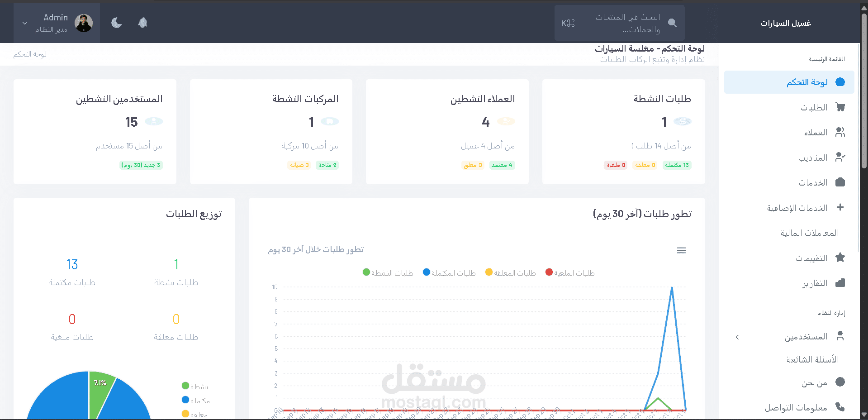Click the ratings star icon

840,257
